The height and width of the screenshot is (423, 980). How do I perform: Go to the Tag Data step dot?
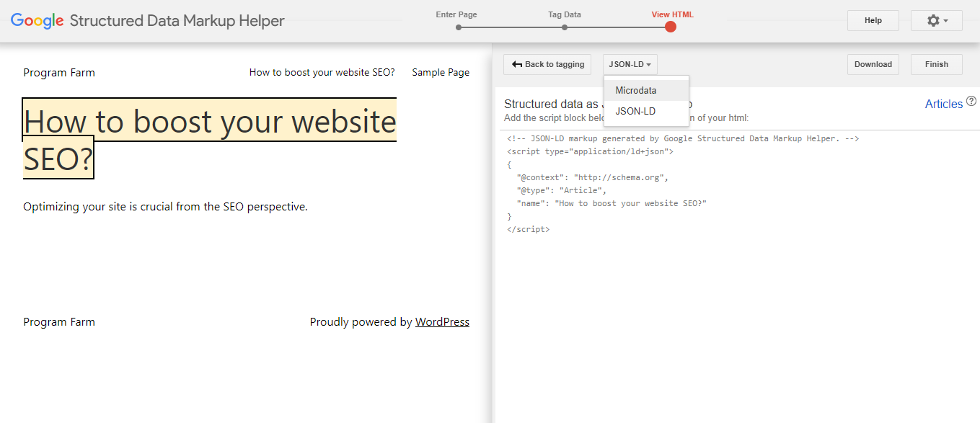[565, 27]
